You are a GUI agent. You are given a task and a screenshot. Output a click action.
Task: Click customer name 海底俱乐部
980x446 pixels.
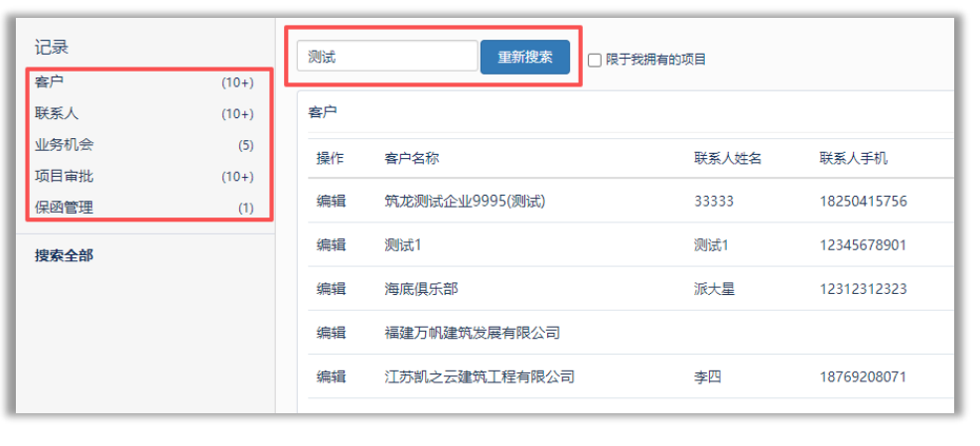421,289
